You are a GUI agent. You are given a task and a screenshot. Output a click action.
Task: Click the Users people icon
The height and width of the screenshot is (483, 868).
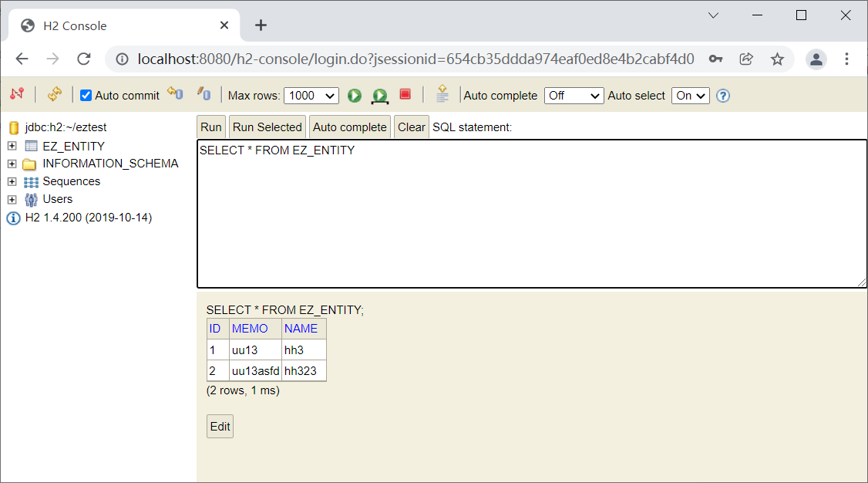click(31, 199)
